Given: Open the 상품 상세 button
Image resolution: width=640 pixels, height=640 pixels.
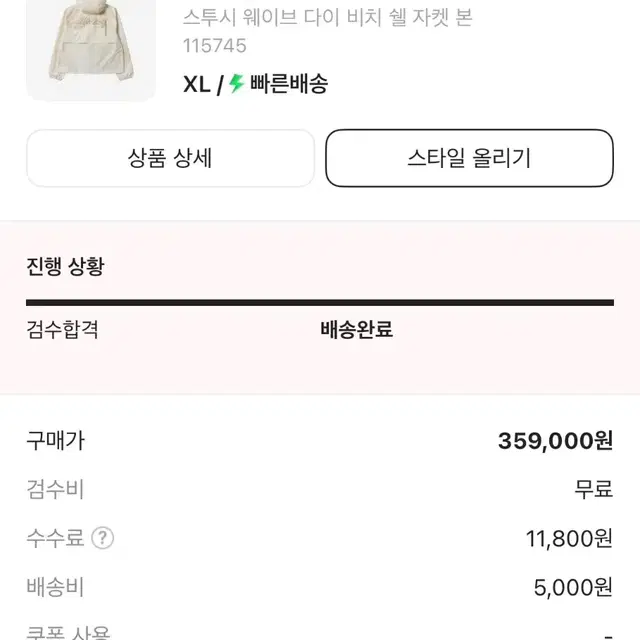Looking at the screenshot, I should coord(170,158).
